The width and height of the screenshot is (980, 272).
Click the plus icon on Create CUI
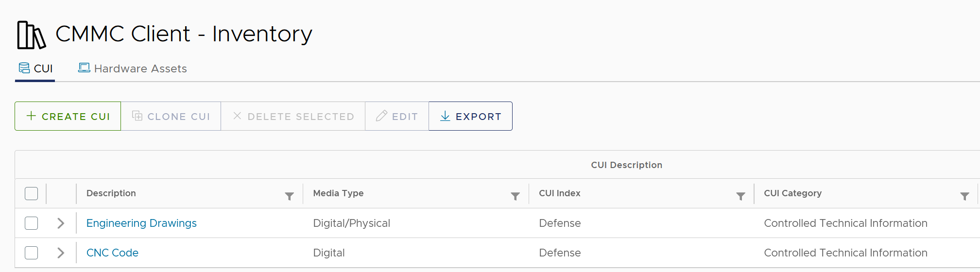click(x=31, y=116)
